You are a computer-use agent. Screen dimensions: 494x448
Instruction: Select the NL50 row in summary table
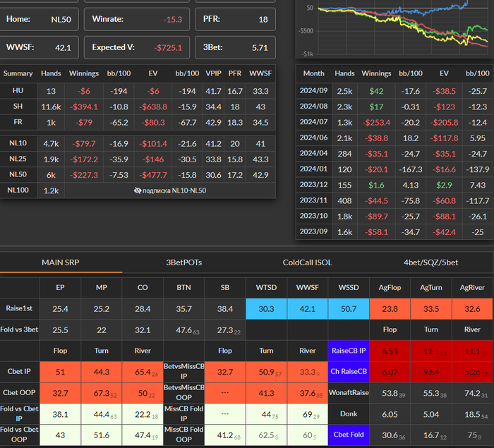(x=138, y=175)
